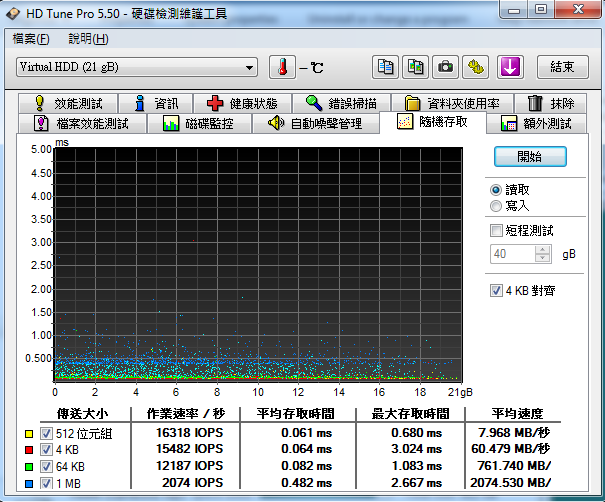The height and width of the screenshot is (502, 605).
Task: Click the 最大存取時間 column header
Action: tap(410, 414)
